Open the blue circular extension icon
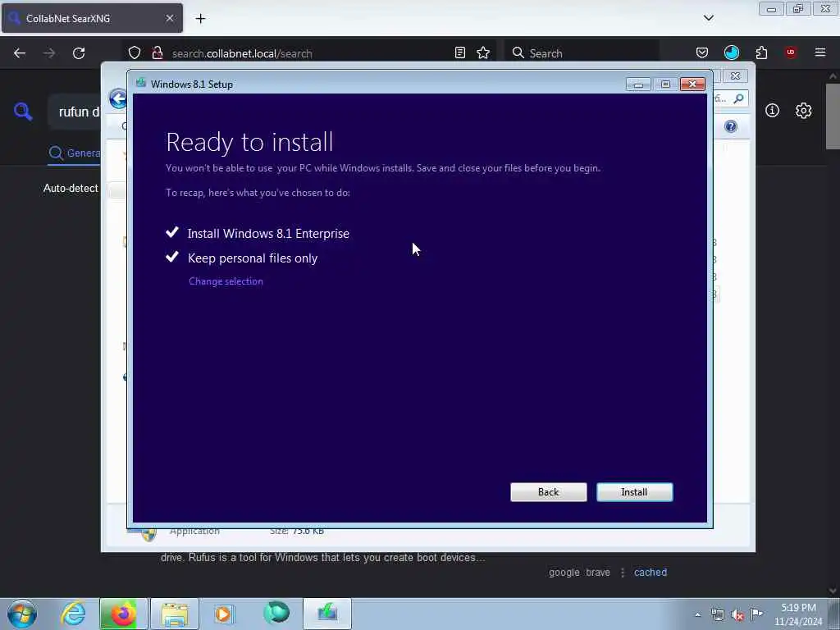Viewport: 840px width, 630px height. click(731, 52)
